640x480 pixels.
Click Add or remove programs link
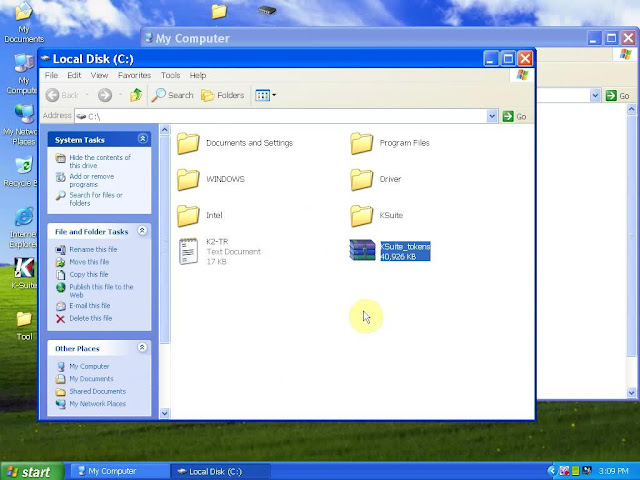[91, 180]
